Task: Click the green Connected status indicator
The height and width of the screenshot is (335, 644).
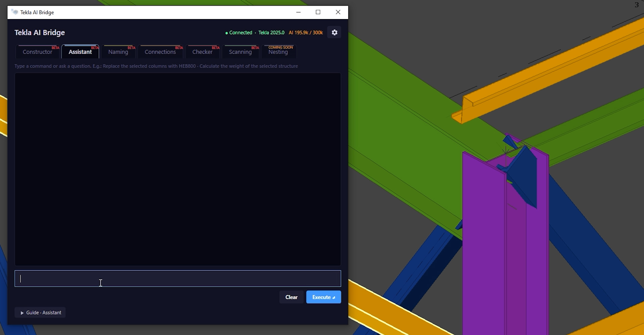Action: (238, 32)
